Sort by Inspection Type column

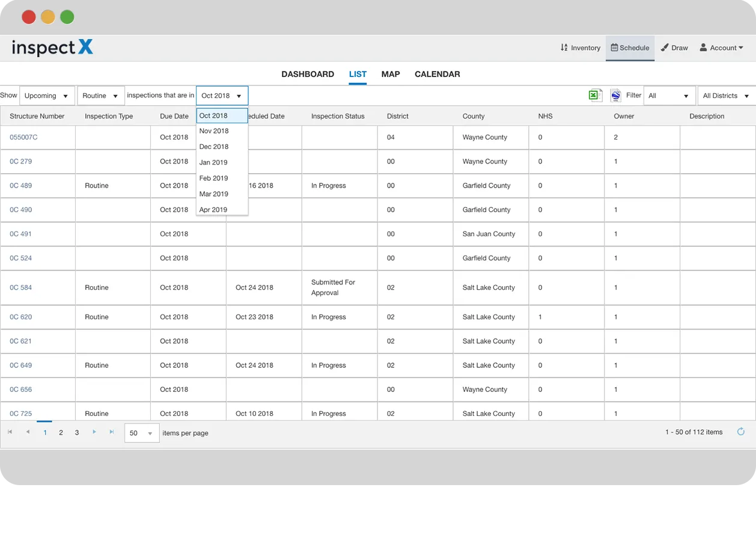click(109, 116)
